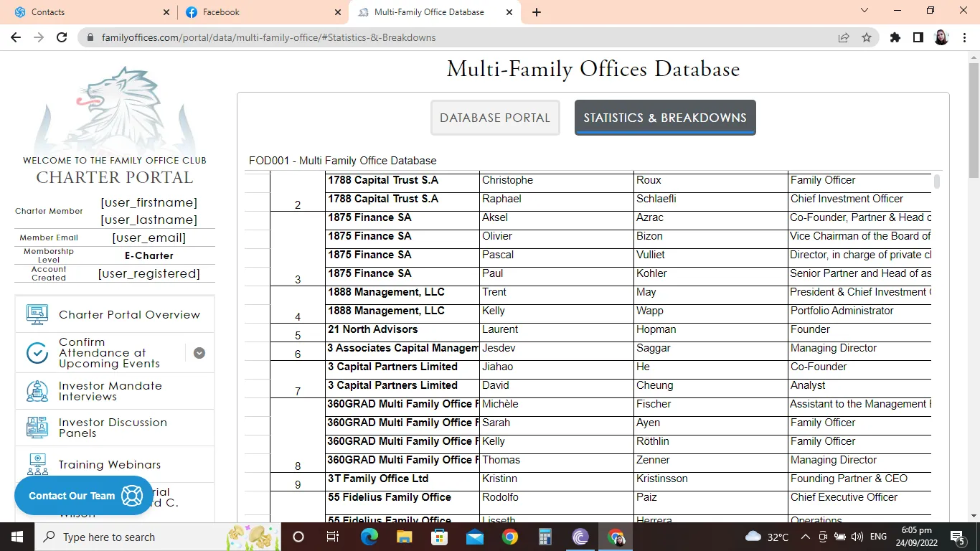Launch Microsoft Edge from the taskbar
The image size is (980, 551).
point(369,537)
